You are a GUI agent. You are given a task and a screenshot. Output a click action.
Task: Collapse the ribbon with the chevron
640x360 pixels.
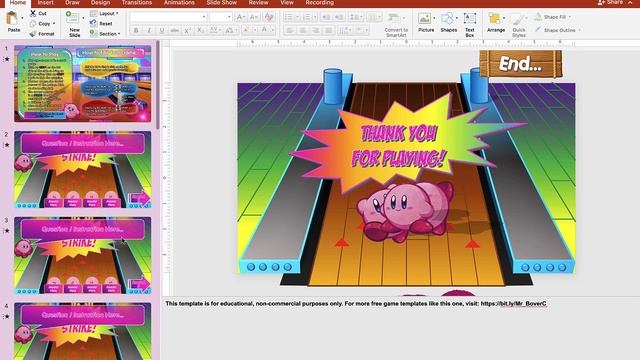coord(631,2)
